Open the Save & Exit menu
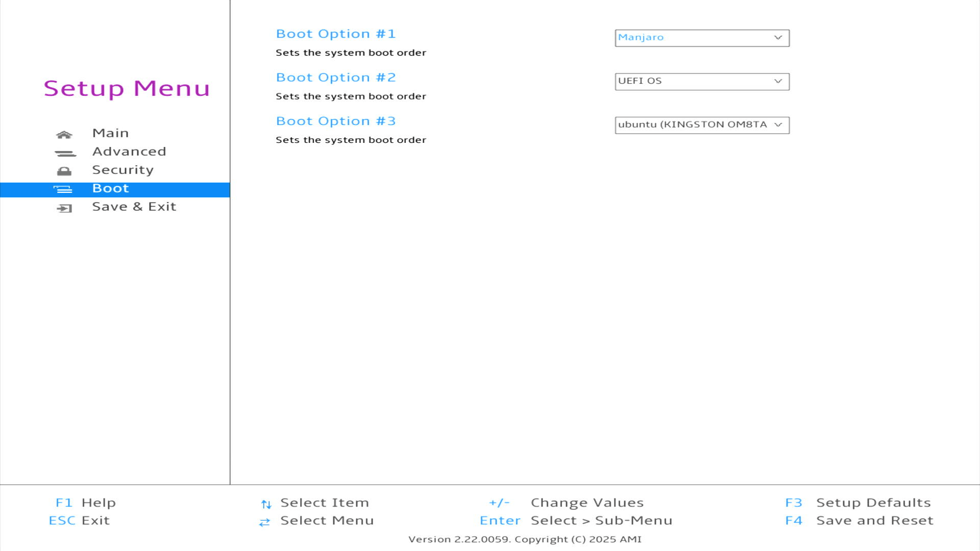This screenshot has width=980, height=551. (134, 207)
